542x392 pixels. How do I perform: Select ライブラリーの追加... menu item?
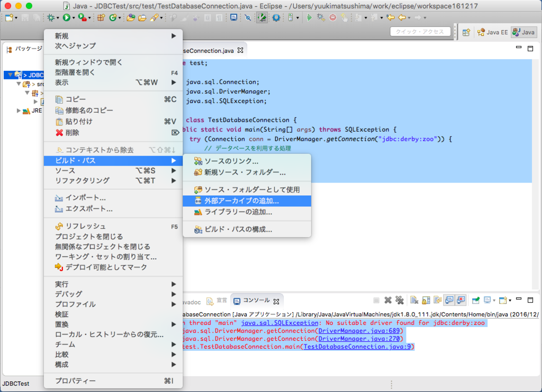[x=247, y=212]
